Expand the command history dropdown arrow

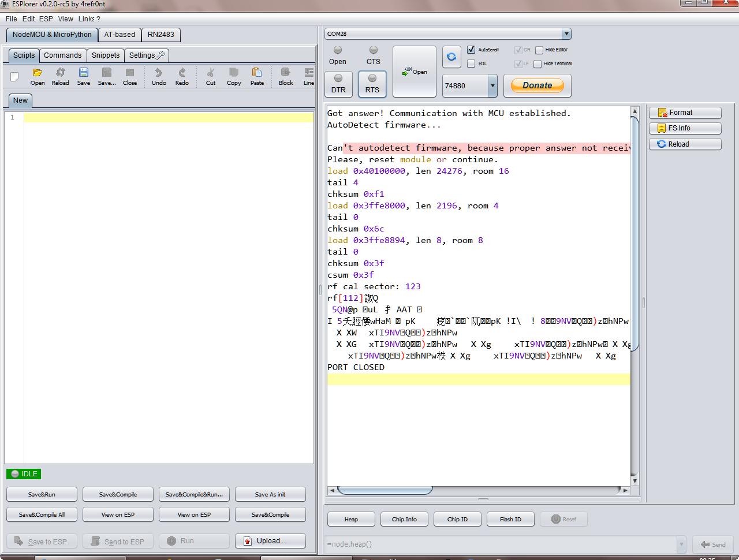click(681, 544)
